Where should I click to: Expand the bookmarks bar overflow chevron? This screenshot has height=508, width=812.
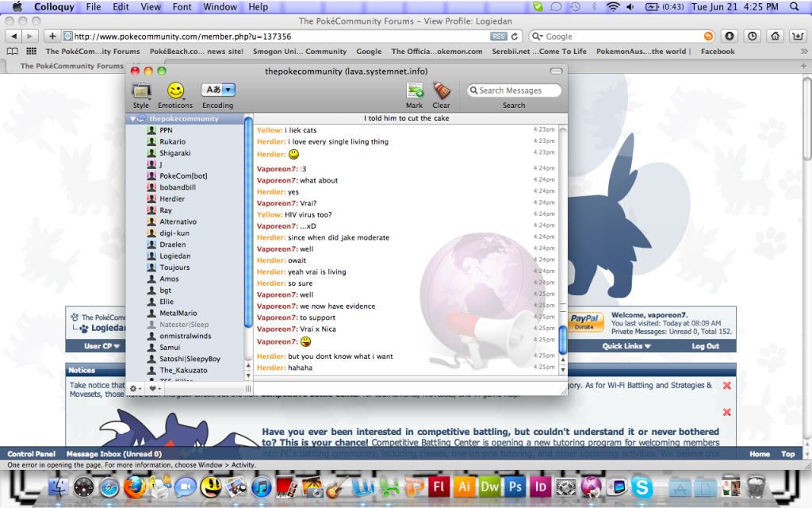[804, 52]
